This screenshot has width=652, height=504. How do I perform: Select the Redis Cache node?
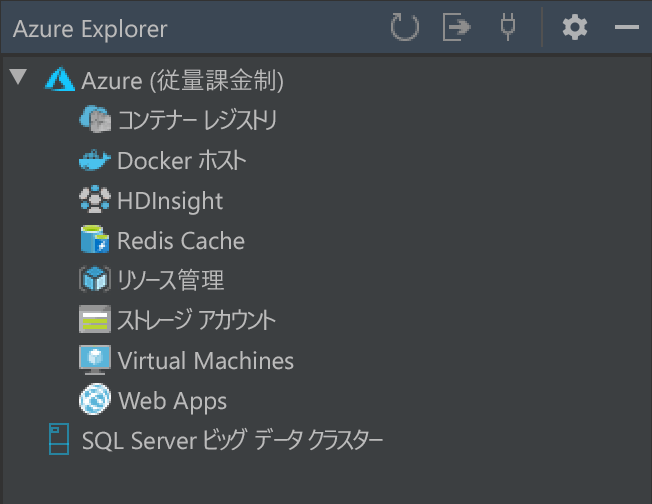[x=181, y=241]
